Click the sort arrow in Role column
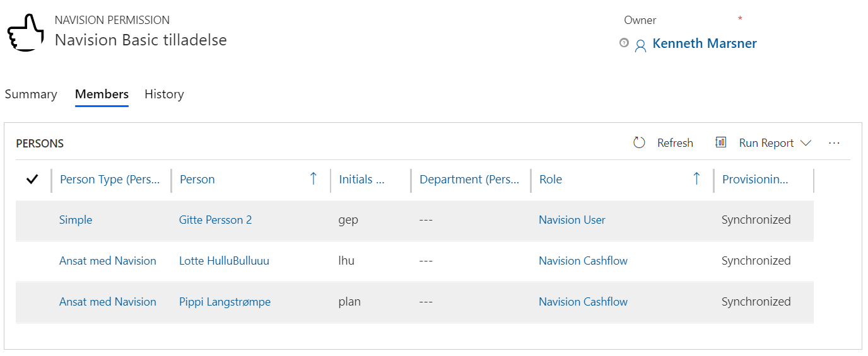Image resolution: width=868 pixels, height=356 pixels. pyautogui.click(x=696, y=179)
